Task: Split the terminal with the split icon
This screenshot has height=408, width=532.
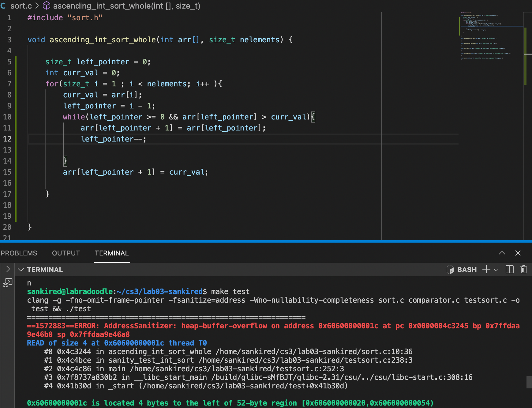Action: click(x=510, y=270)
